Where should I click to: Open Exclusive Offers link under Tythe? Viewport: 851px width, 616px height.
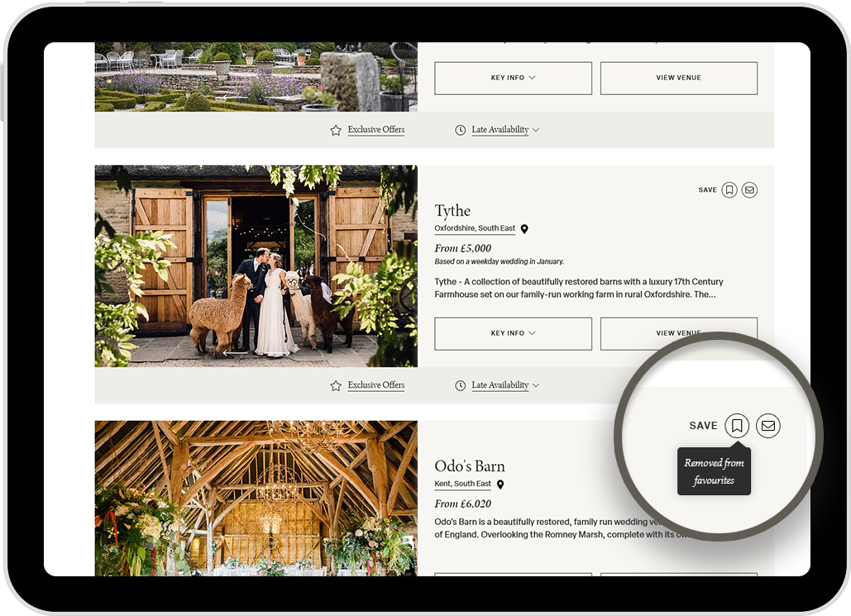376,385
